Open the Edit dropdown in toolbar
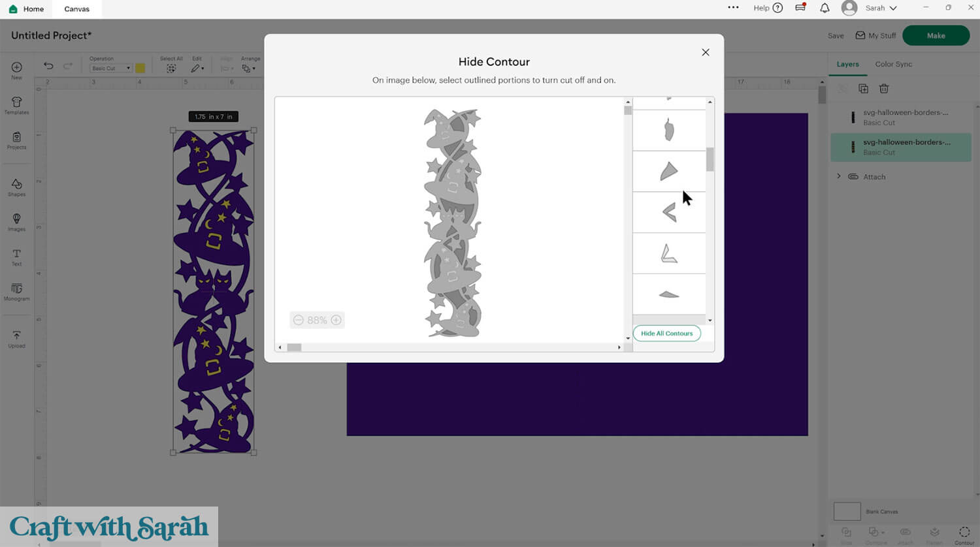 197,68
